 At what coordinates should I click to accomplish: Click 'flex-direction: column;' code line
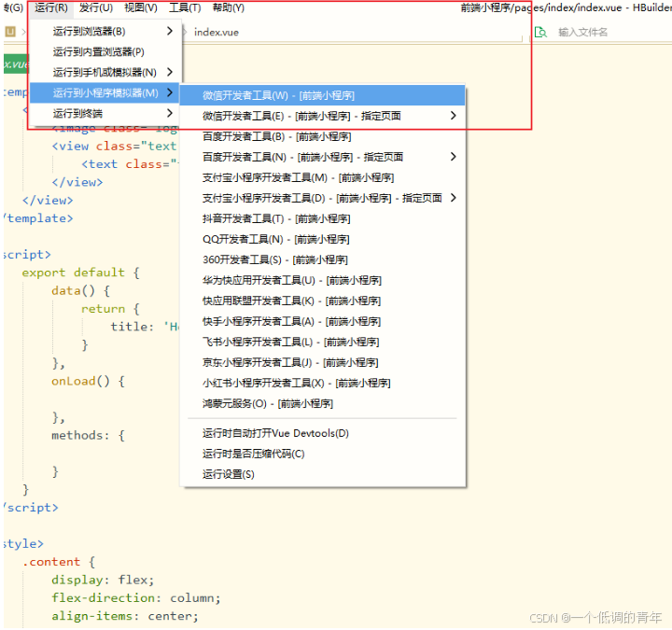[136, 598]
